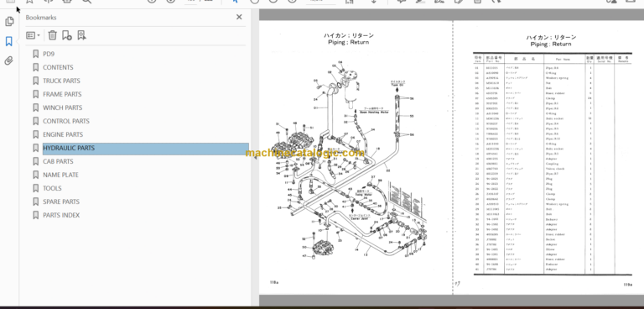Close the Bookmarks panel with X
The width and height of the screenshot is (644, 309).
[x=239, y=17]
